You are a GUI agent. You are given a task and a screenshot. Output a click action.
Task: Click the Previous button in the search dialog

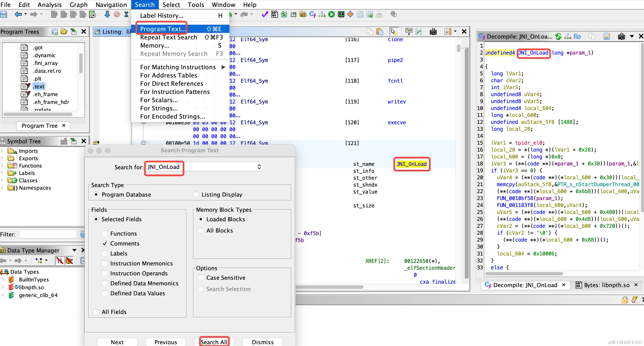click(166, 342)
